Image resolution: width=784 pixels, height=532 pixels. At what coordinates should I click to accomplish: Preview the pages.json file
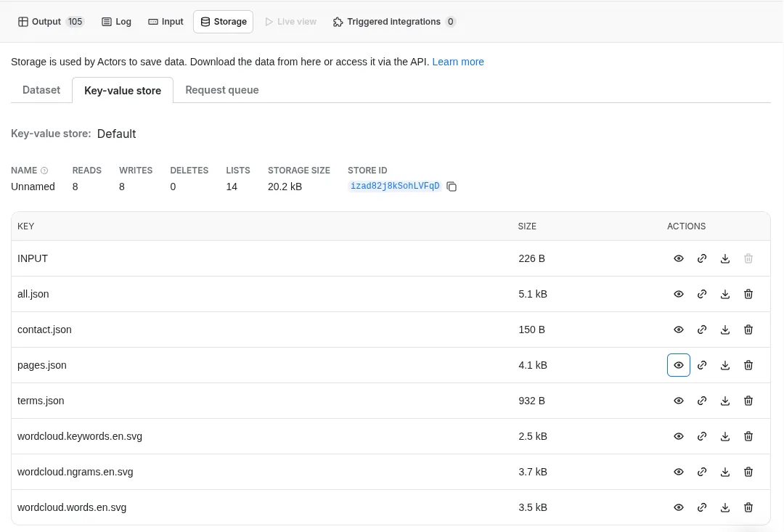tap(679, 365)
